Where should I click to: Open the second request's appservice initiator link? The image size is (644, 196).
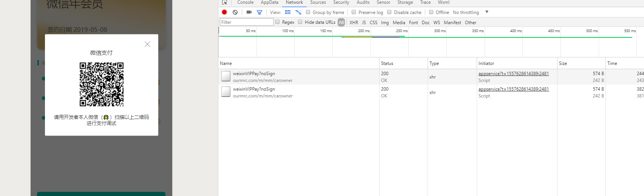pos(513,89)
